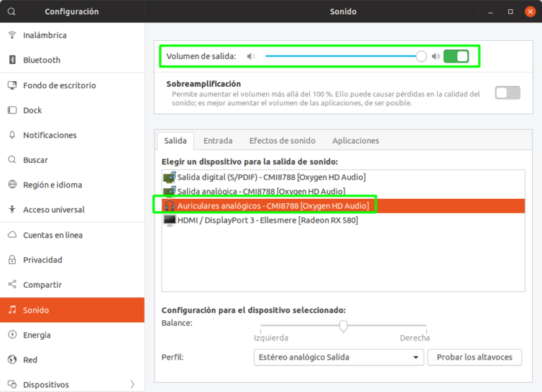The height and width of the screenshot is (392, 542).
Task: Click the Bluetooth icon in the sidebar
Action: click(x=12, y=60)
